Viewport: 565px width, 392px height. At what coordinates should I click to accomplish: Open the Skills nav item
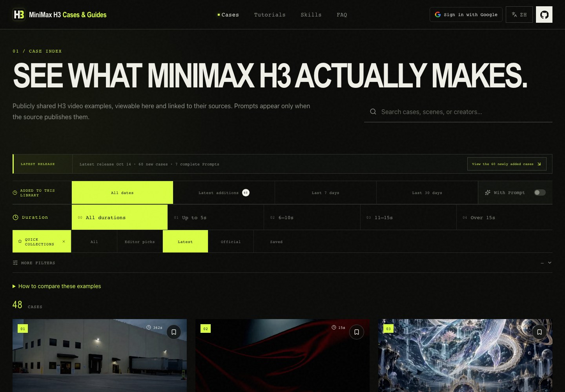pos(311,15)
